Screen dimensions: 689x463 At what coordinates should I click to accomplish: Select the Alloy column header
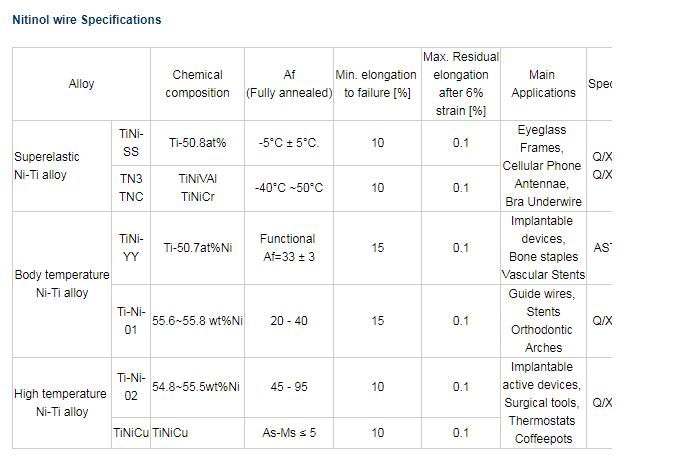coord(81,84)
